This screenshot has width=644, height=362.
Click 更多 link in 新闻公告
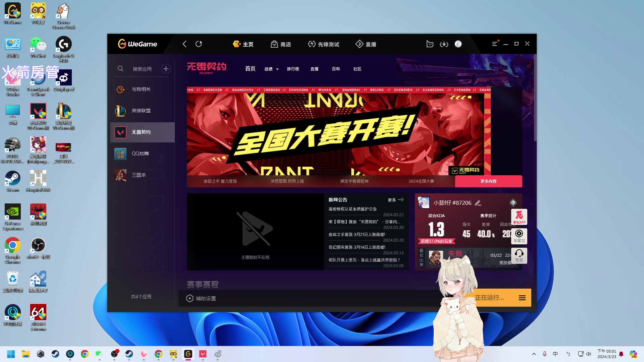pyautogui.click(x=396, y=200)
